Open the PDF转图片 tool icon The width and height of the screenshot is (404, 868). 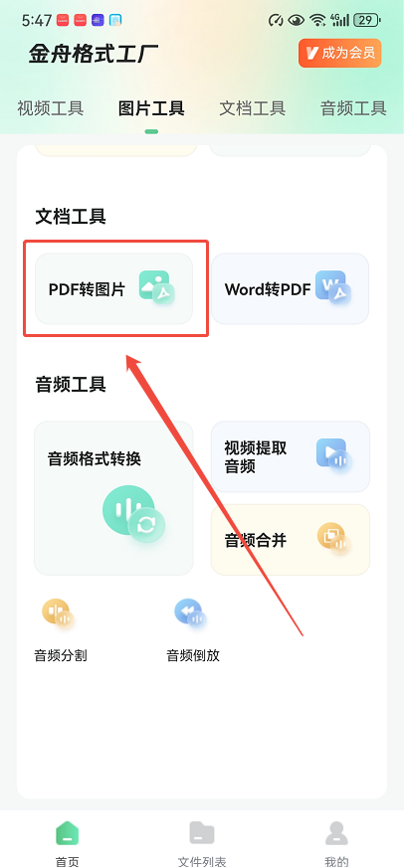point(157,288)
